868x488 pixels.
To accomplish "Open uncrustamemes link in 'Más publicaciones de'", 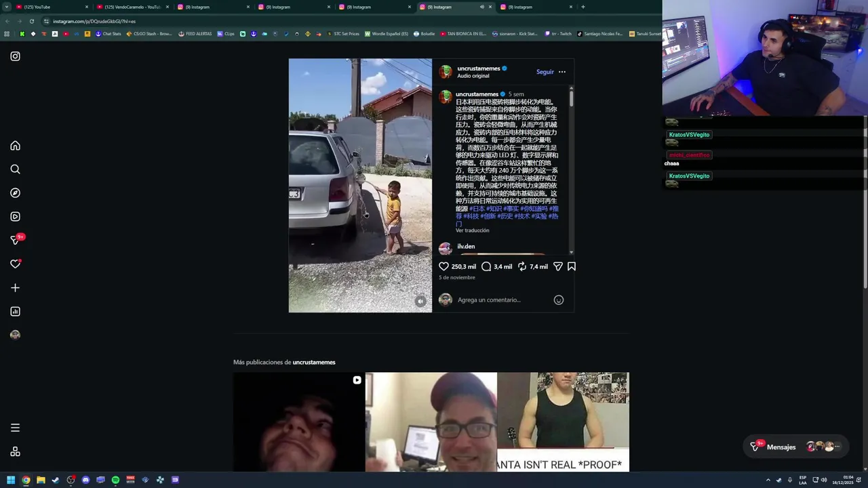I will [314, 362].
